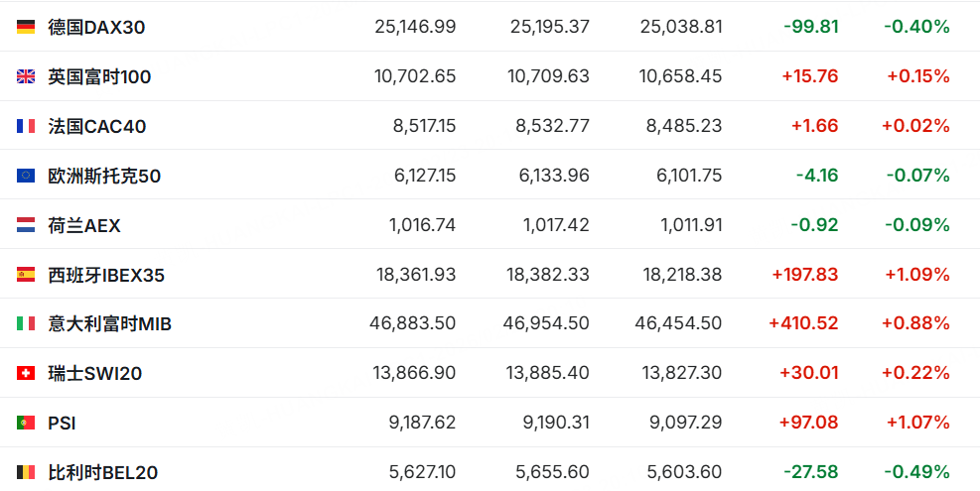
Task: Open the 瑞士SWI20 index link
Action: tap(96, 373)
